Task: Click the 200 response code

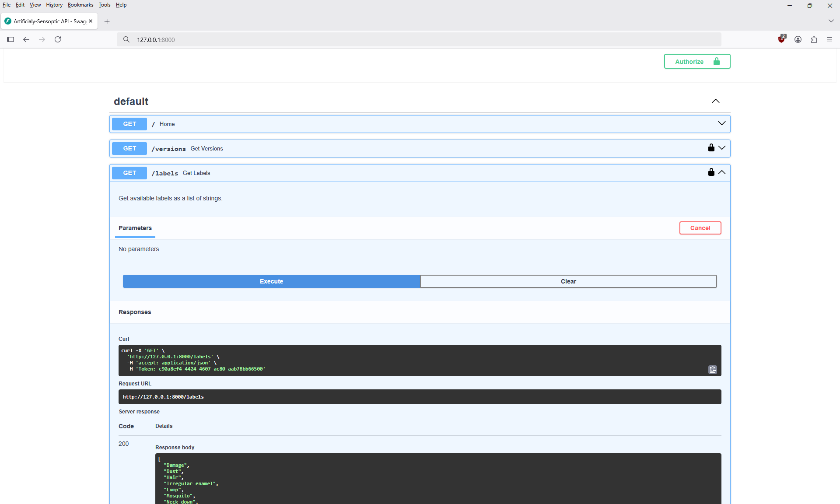Action: tap(123, 444)
